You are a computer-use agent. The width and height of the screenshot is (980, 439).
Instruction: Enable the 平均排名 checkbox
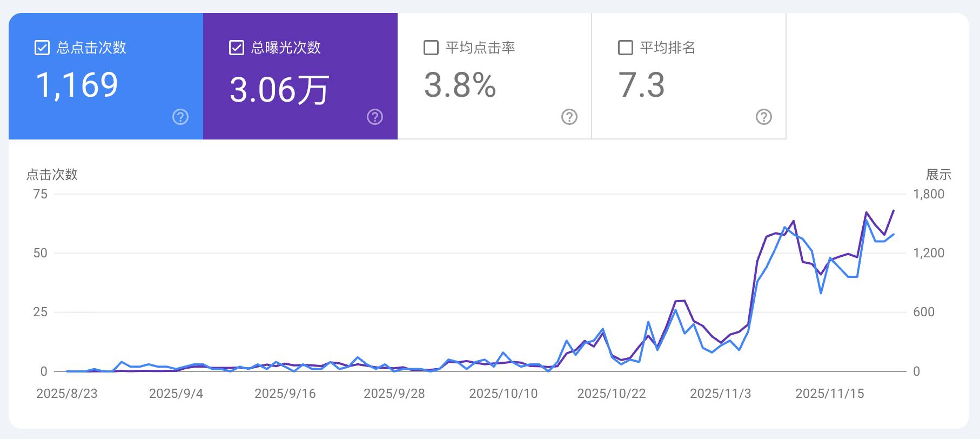tap(626, 48)
